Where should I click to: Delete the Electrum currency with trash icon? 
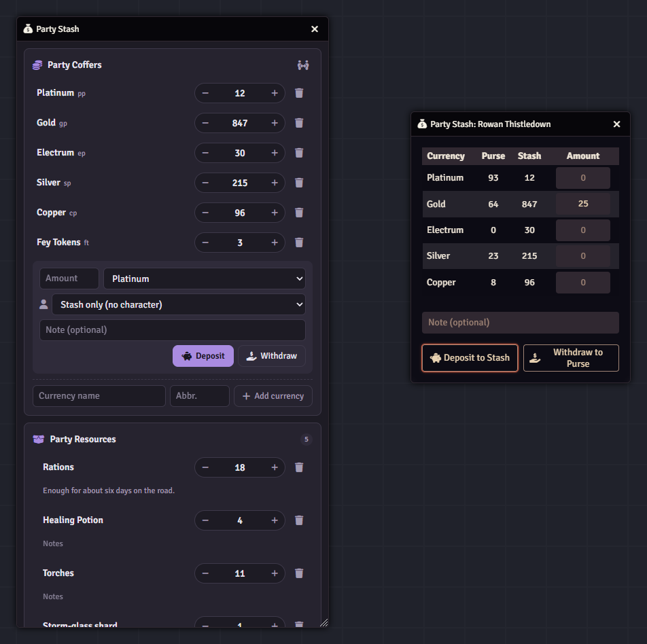click(299, 153)
